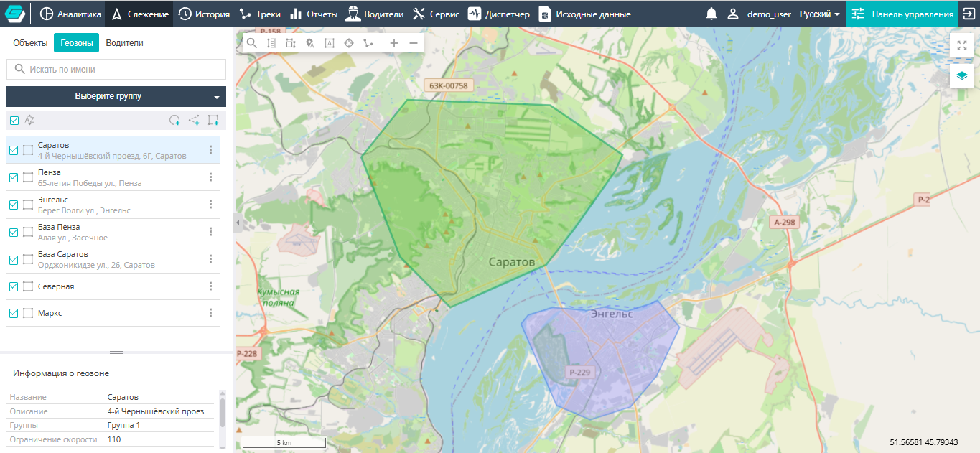Switch to the Объекты tab
This screenshot has width=980, height=453.
(x=30, y=43)
